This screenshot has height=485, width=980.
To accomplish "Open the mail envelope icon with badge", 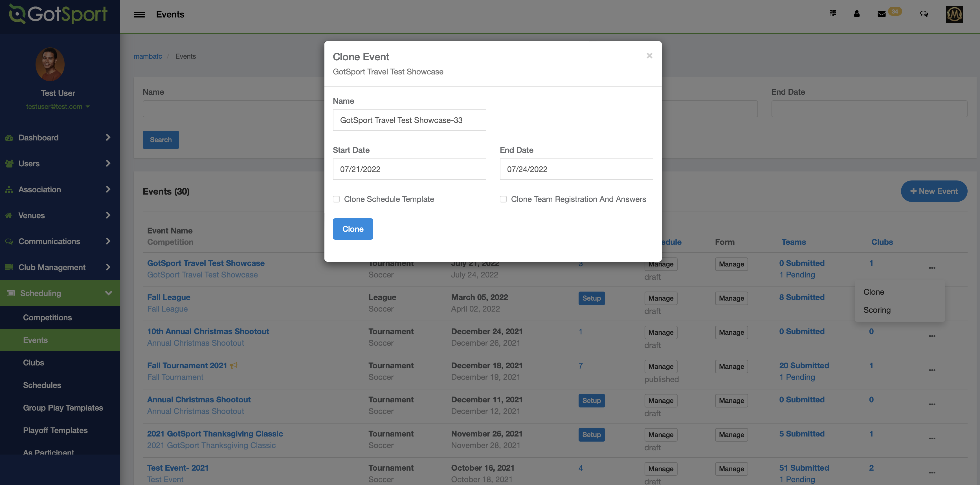I will coord(882,14).
